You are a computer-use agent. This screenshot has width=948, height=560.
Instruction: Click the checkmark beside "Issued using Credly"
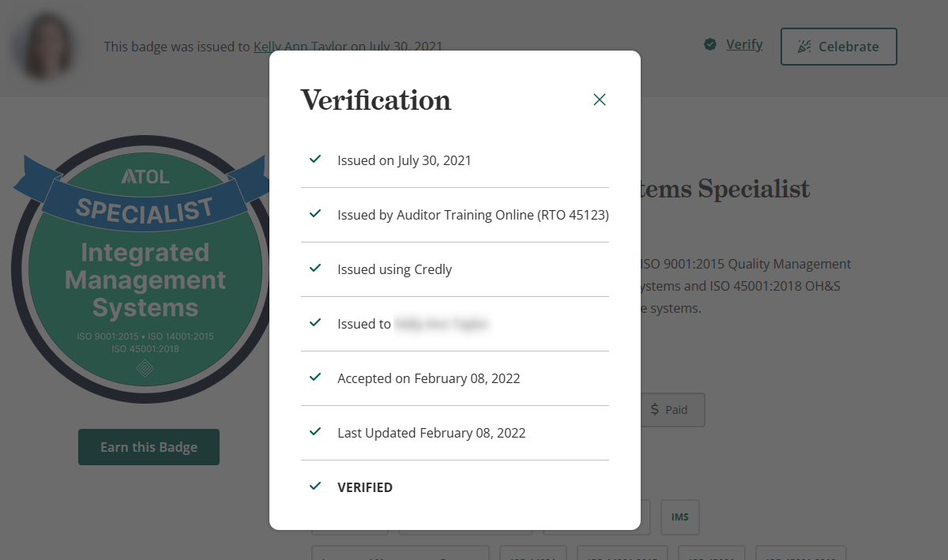[x=315, y=269]
